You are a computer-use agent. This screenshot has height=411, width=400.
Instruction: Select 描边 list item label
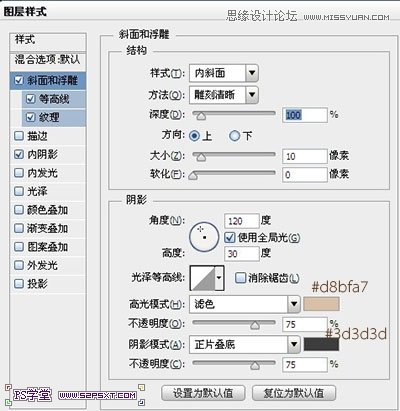37,136
